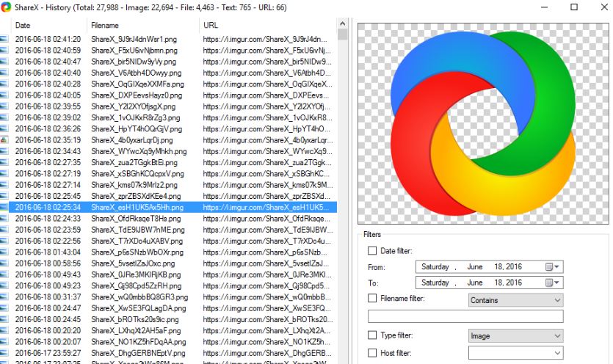The height and width of the screenshot is (364, 613).
Task: Click the image icon beside ShareX_p6sSNzbWbOXr.png row
Action: coord(4,252)
